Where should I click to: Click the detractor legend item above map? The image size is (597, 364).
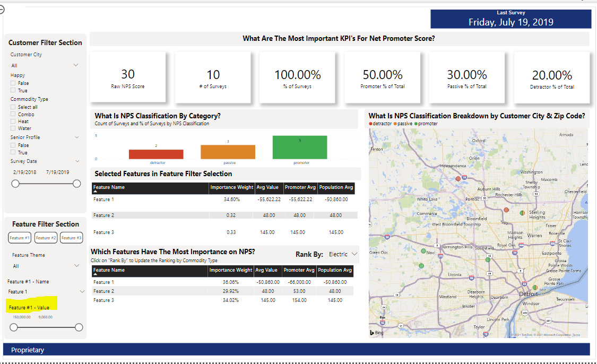click(380, 124)
